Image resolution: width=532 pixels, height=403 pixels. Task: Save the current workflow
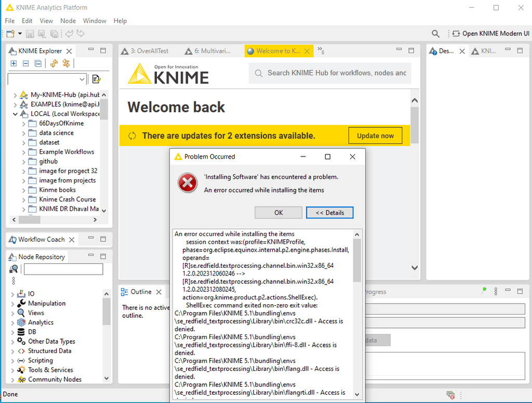tap(30, 33)
